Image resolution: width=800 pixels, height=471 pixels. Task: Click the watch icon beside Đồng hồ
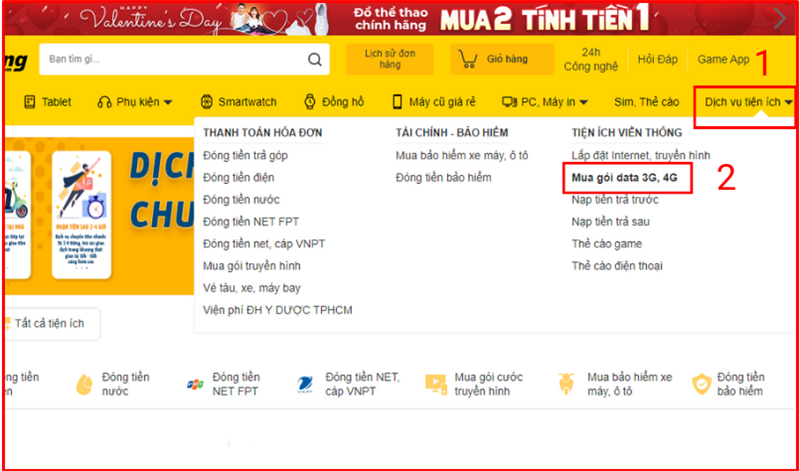click(310, 102)
